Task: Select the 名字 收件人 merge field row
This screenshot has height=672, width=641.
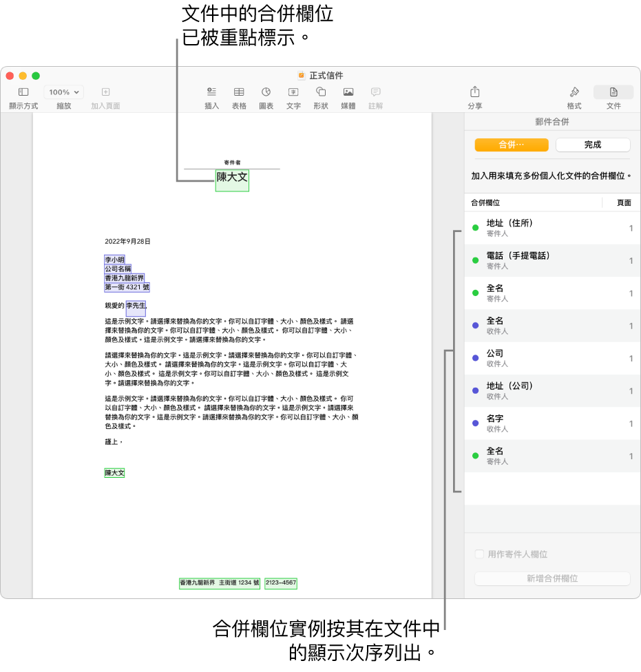Action: pos(552,423)
